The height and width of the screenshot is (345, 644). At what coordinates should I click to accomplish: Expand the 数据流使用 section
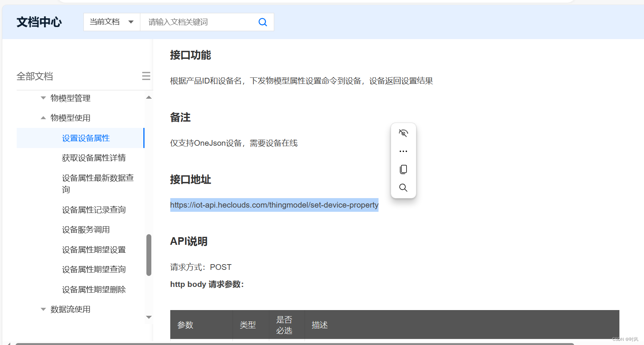pos(43,309)
